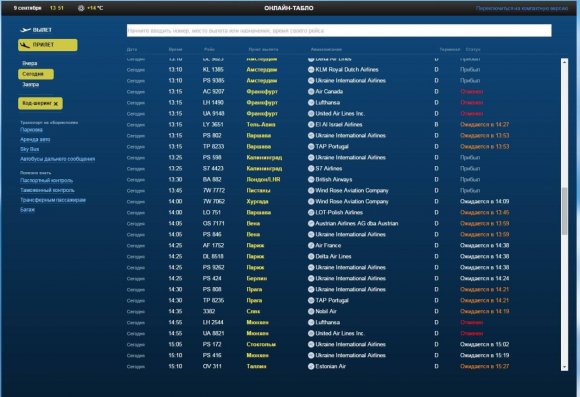580x397 pixels.
Task: Click the departure plane icon beside Вылет
Action: [25, 30]
